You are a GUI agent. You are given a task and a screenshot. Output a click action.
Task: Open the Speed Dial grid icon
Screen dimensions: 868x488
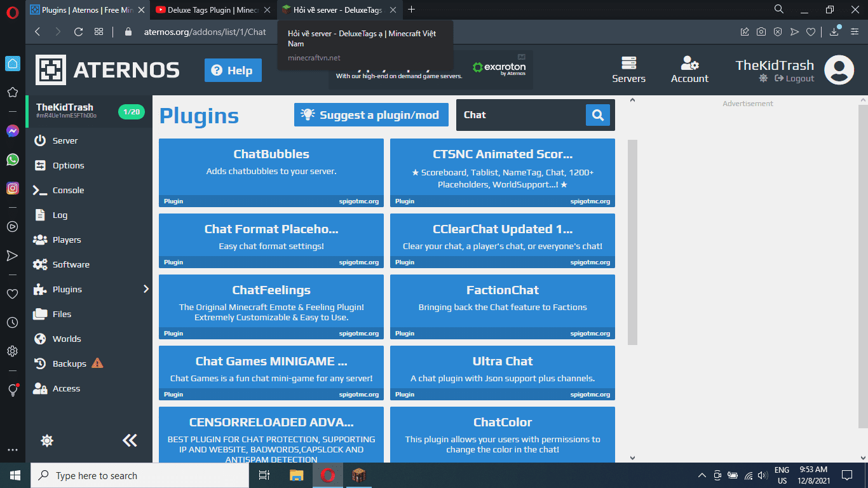tap(99, 32)
